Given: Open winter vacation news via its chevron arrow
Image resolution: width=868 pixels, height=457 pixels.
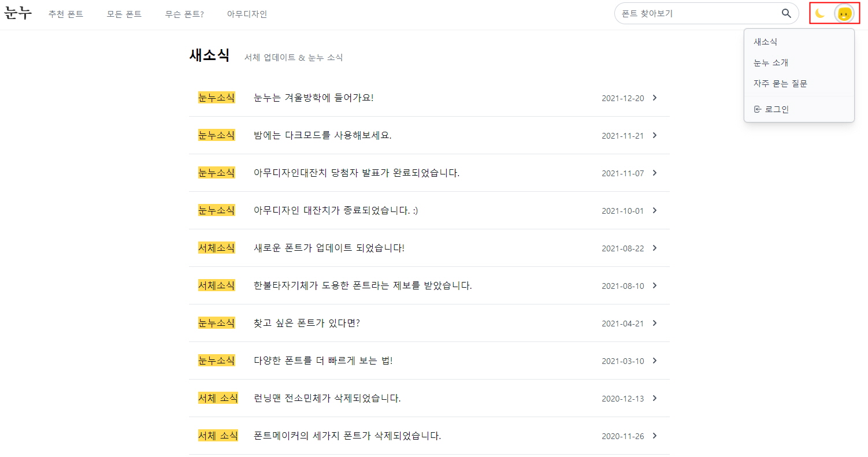Looking at the screenshot, I should (655, 98).
